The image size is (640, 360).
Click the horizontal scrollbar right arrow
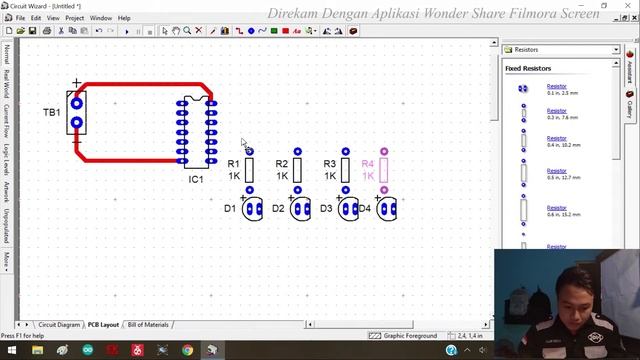pyautogui.click(x=486, y=324)
